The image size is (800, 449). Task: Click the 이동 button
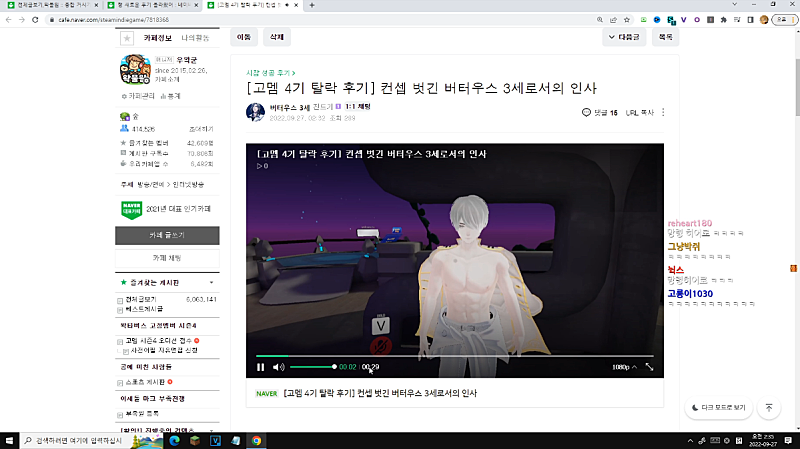pyautogui.click(x=244, y=37)
